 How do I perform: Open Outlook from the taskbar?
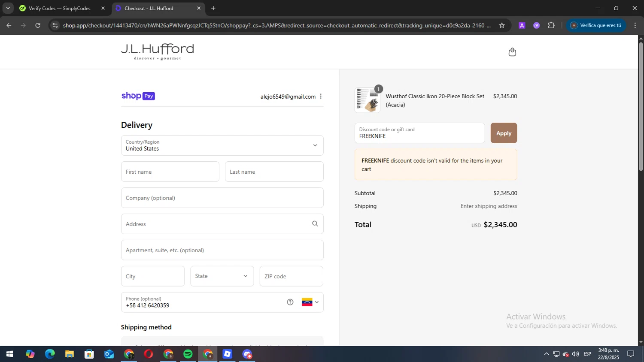109,354
